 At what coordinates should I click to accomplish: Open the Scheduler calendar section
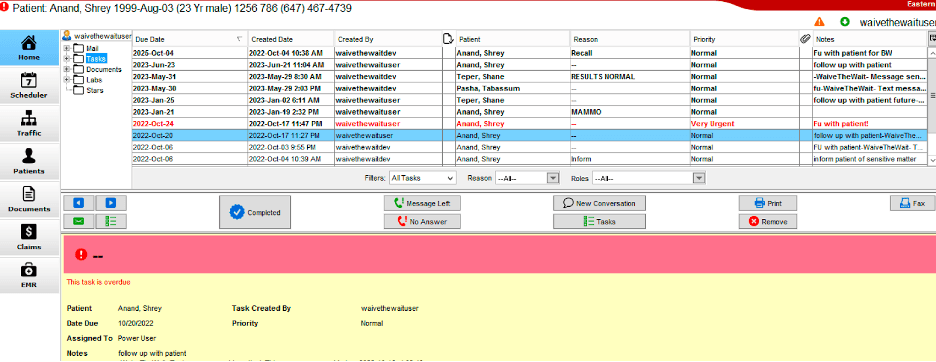tap(29, 85)
